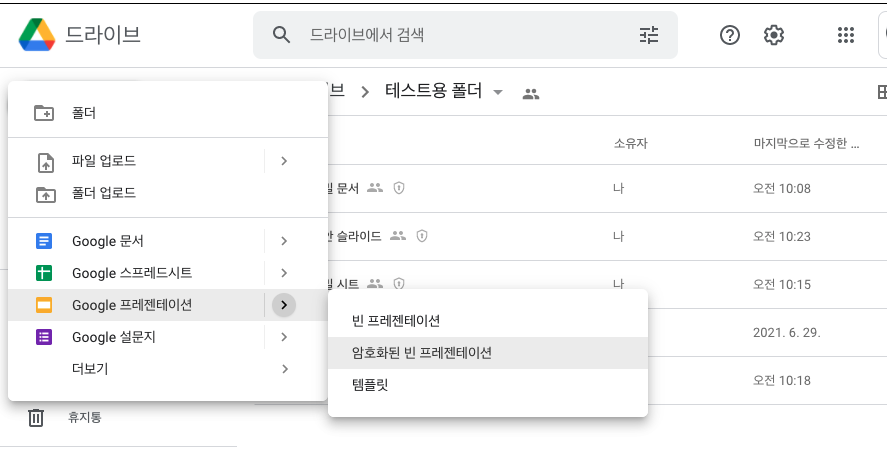The height and width of the screenshot is (460, 887).
Task: Open search filter options icon
Action: pos(649,35)
